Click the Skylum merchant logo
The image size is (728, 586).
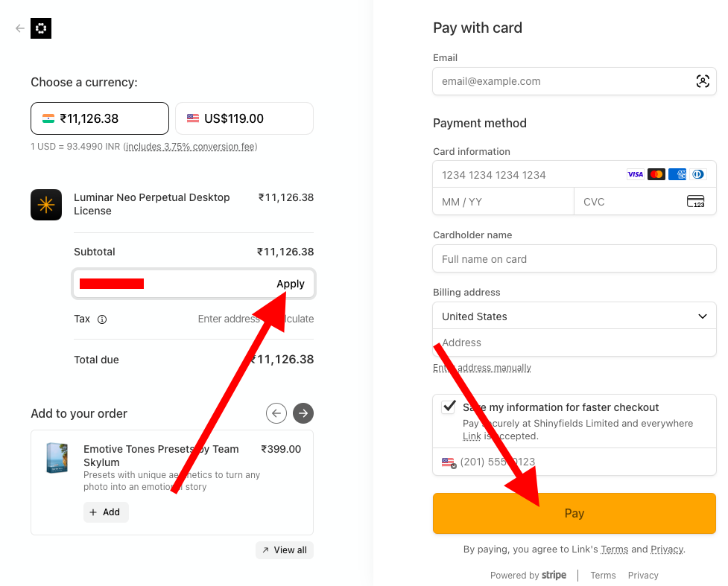pyautogui.click(x=41, y=28)
